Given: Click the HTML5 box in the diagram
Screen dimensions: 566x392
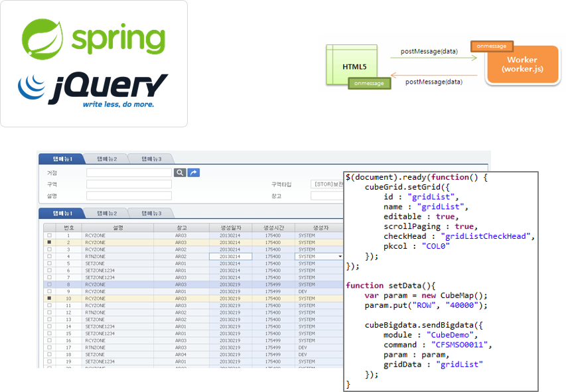Looking at the screenshot, I should [x=352, y=66].
